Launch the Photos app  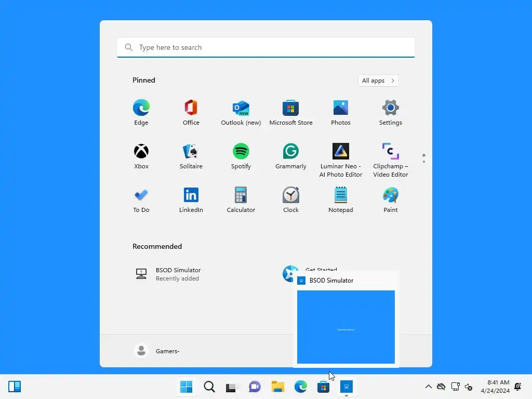[x=341, y=113]
